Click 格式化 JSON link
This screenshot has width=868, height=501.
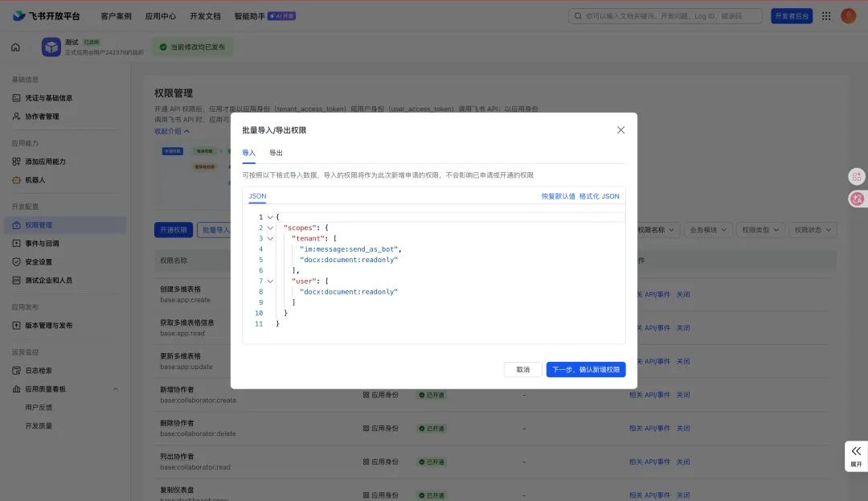click(599, 196)
